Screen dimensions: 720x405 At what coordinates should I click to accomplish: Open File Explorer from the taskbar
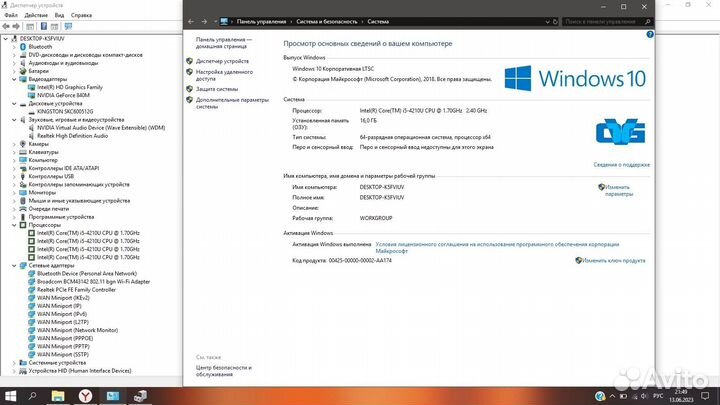pos(58,396)
